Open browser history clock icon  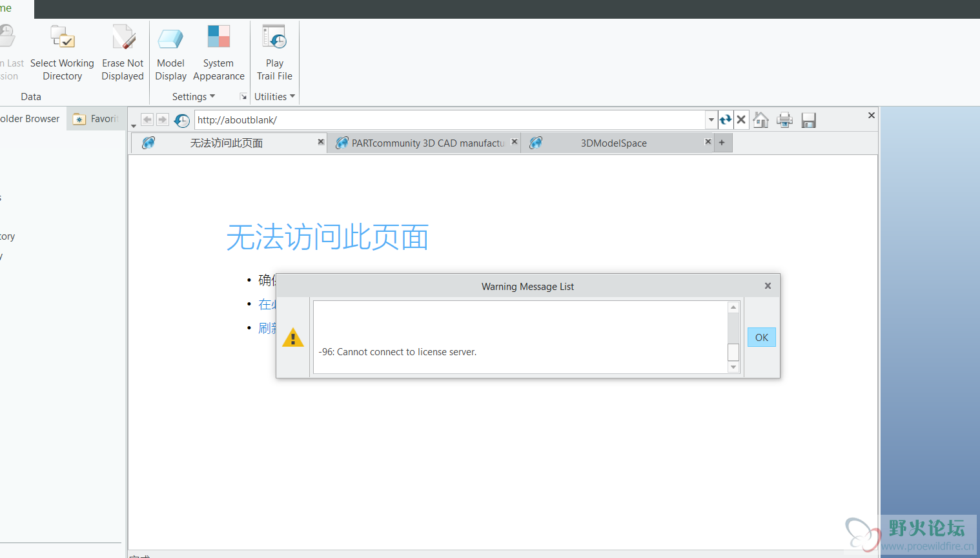tap(182, 120)
